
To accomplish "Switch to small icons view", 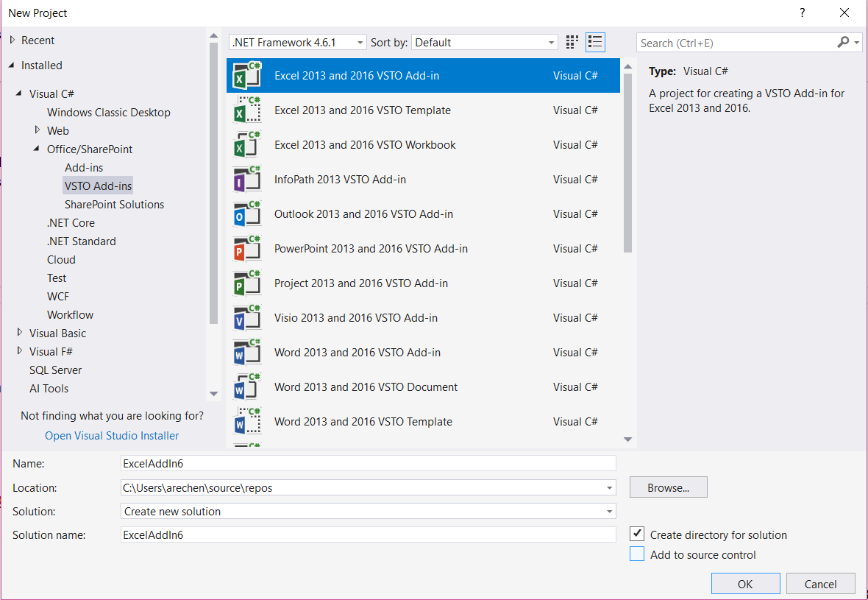I will click(572, 43).
